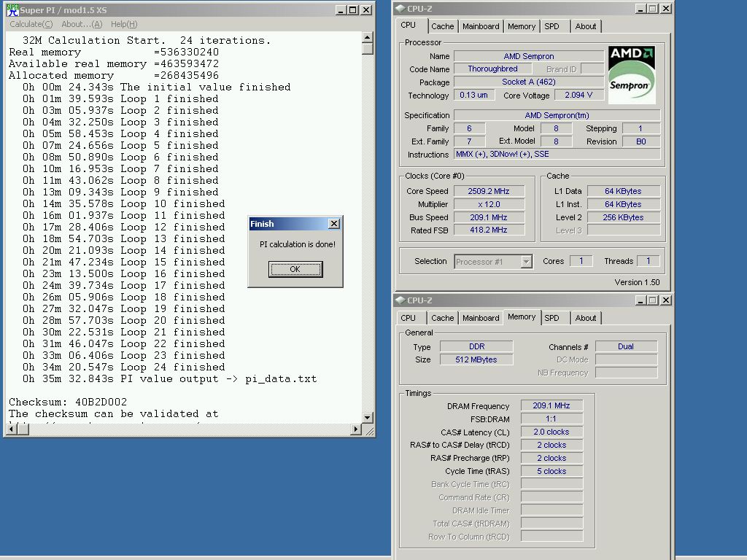Close the Finish dialog with its X button
Viewport: 747px width, 560px height.
pos(334,223)
